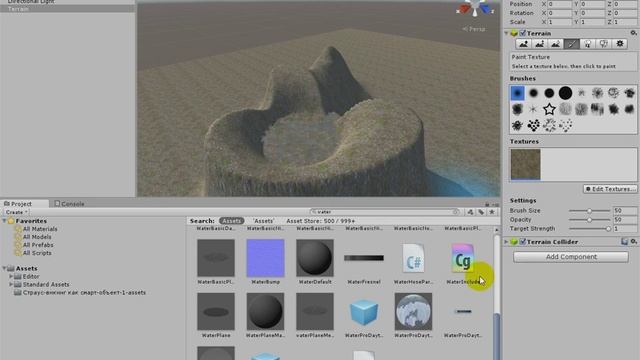Click the Opacity value field

624,220
